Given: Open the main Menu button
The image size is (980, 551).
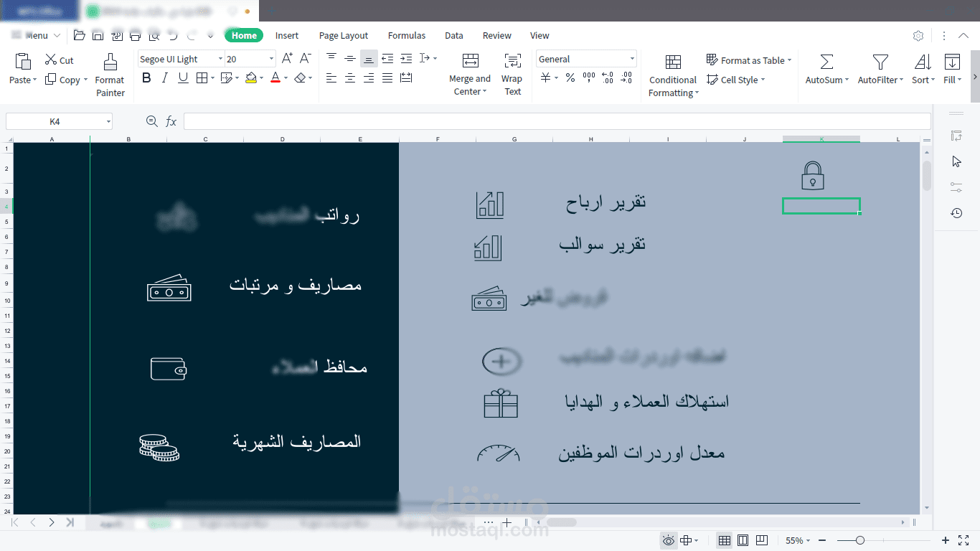Looking at the screenshot, I should (x=36, y=35).
